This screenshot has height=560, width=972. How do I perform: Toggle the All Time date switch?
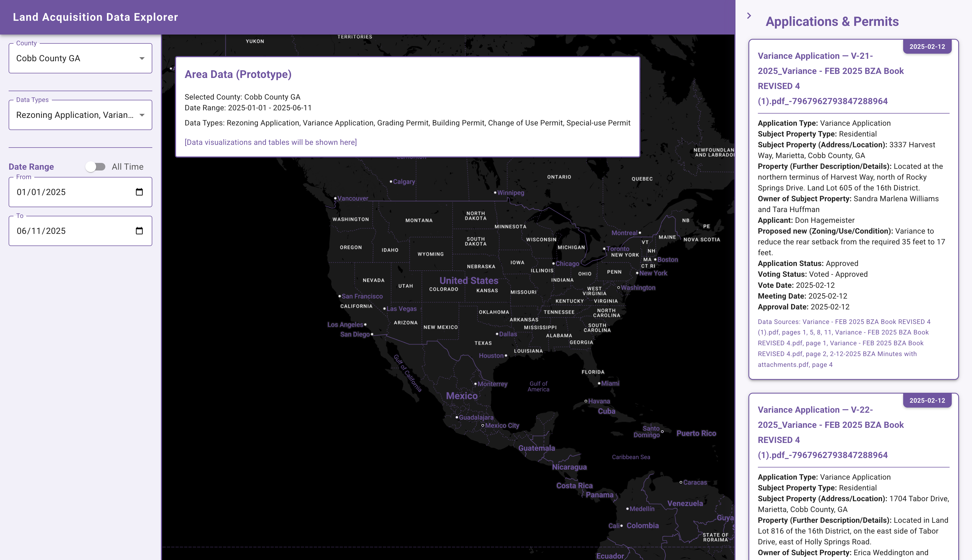96,166
